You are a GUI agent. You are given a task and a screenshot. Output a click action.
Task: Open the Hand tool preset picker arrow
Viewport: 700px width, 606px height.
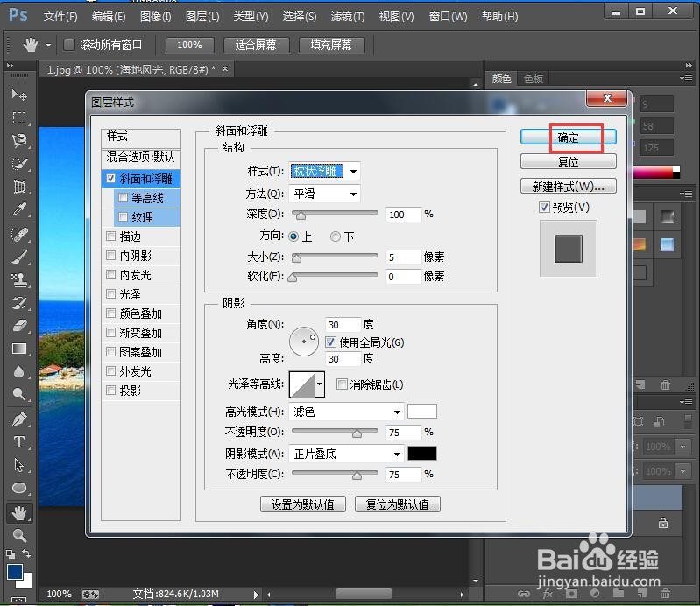[x=48, y=45]
